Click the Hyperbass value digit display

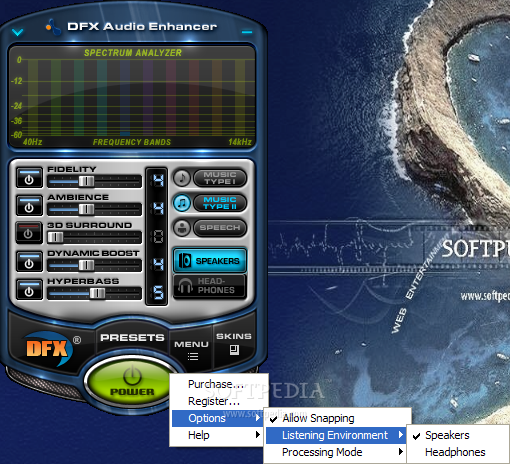point(157,293)
